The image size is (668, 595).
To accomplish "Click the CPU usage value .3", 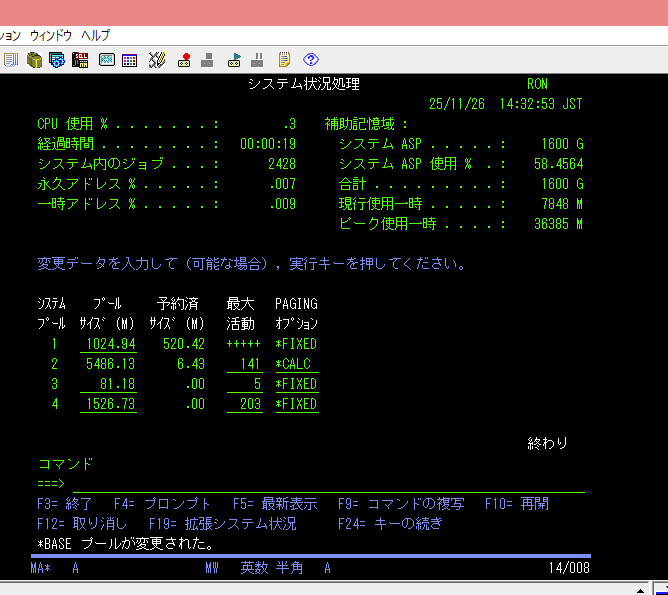I will [x=290, y=124].
